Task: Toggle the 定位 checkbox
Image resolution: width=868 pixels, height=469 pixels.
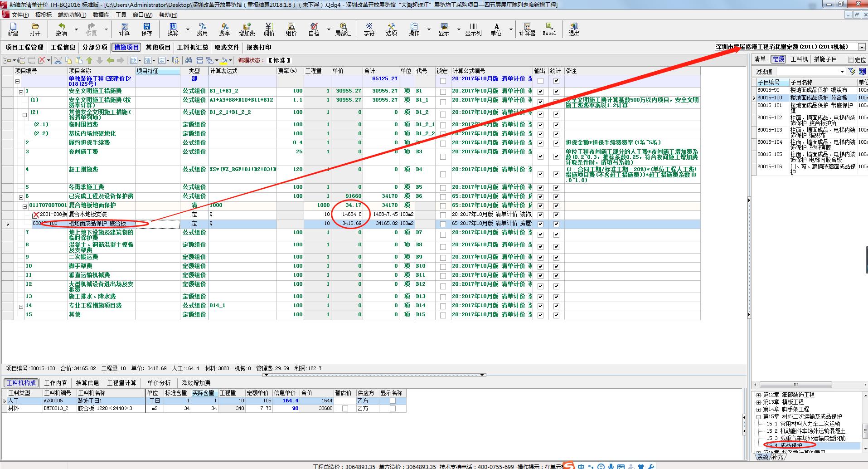Action: click(851, 60)
